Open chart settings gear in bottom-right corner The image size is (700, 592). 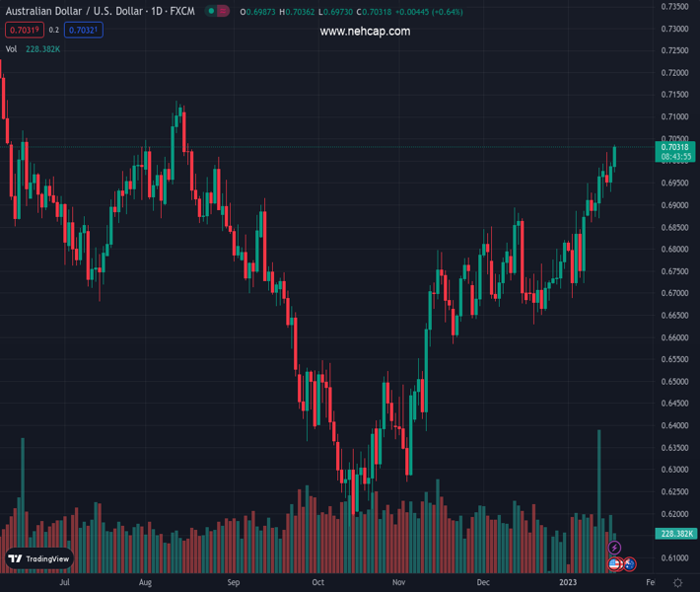tap(677, 583)
